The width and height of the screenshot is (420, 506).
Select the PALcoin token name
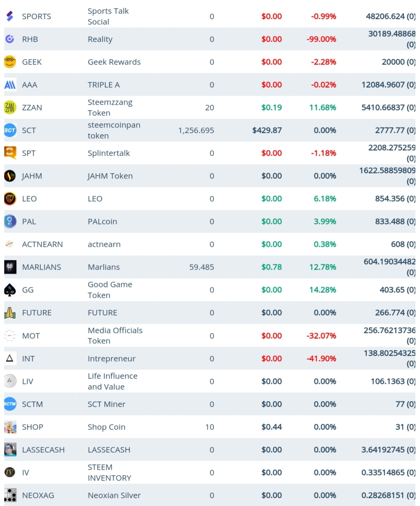point(102,221)
